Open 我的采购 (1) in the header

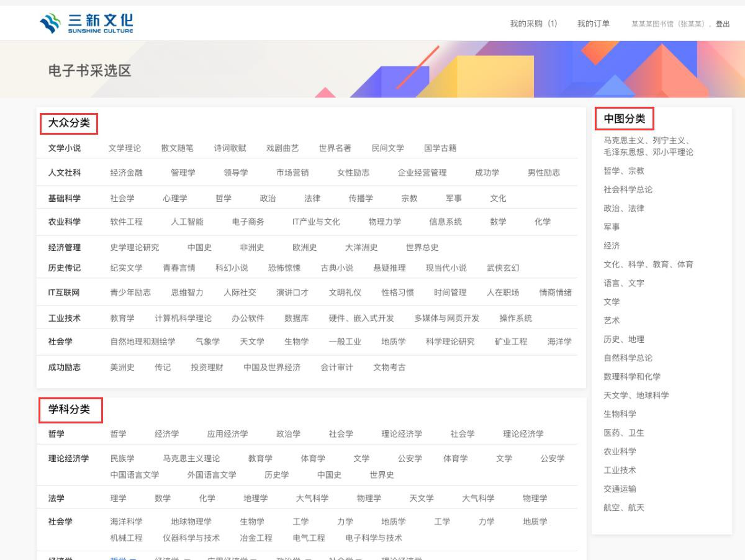533,24
